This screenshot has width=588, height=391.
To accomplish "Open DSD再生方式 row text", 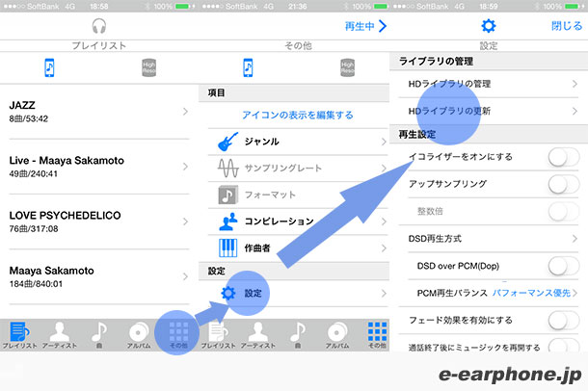I will pos(435,239).
